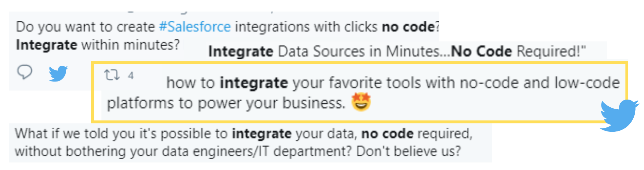Click the retweet arrows icon

(112, 75)
